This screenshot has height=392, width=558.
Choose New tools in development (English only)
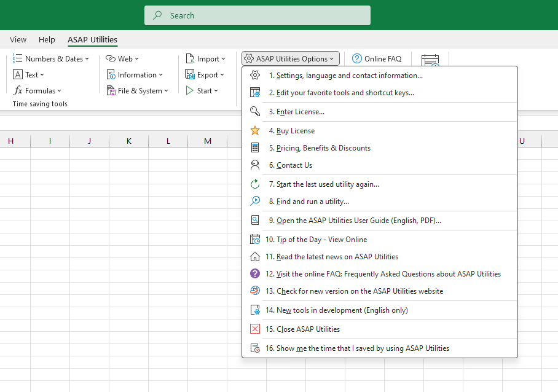tap(380, 310)
